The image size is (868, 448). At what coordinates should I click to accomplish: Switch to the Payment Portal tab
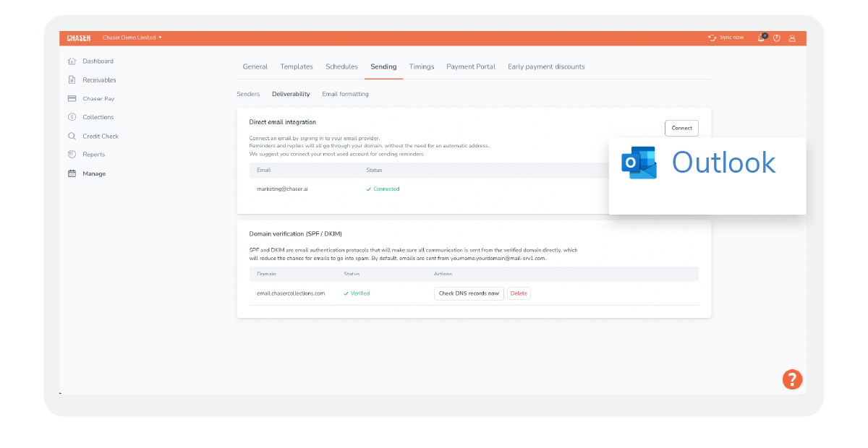(471, 66)
